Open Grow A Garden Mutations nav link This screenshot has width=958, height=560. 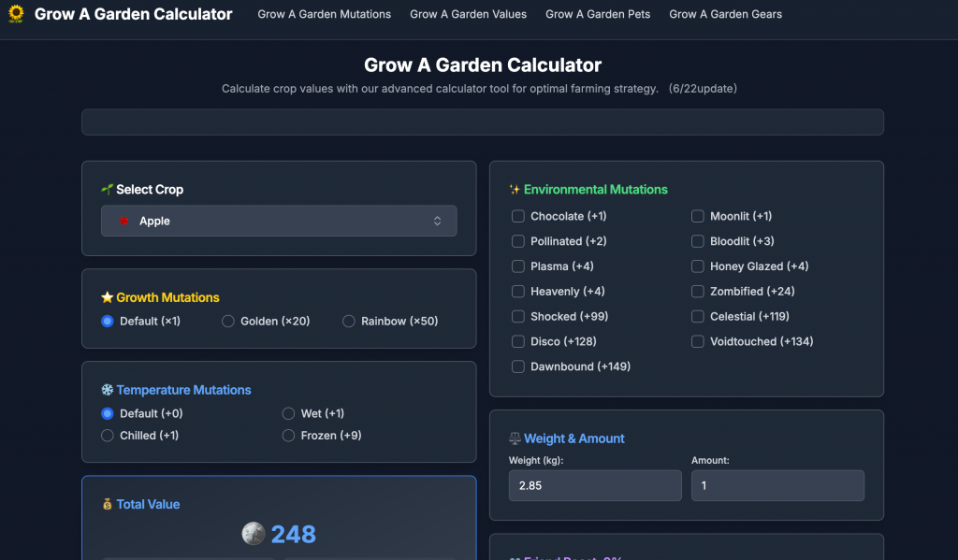pyautogui.click(x=324, y=14)
